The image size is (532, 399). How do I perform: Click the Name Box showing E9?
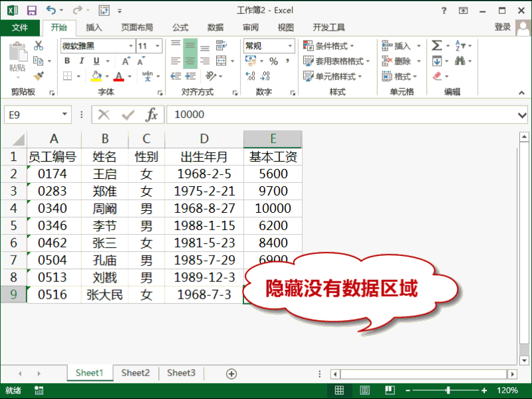tap(37, 114)
